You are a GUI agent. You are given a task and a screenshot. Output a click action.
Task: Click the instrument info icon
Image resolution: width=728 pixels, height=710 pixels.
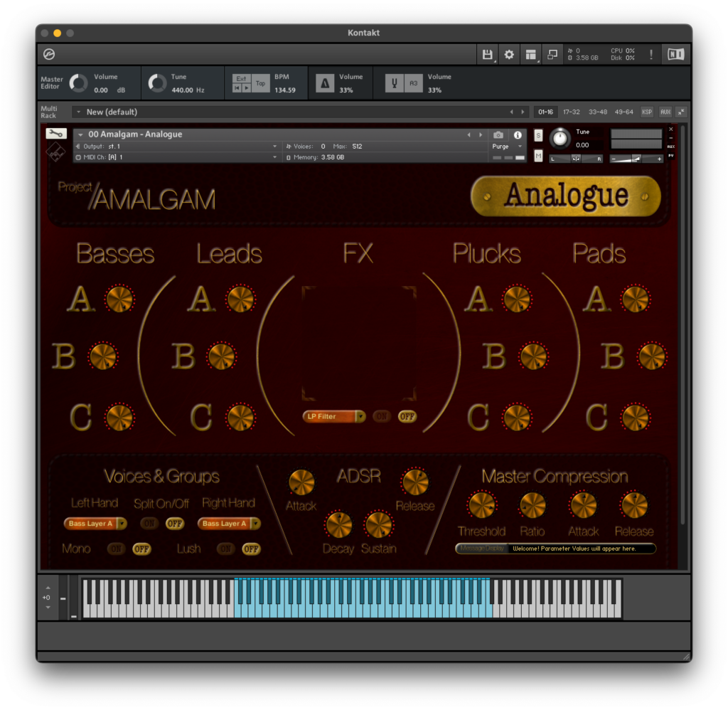point(518,134)
